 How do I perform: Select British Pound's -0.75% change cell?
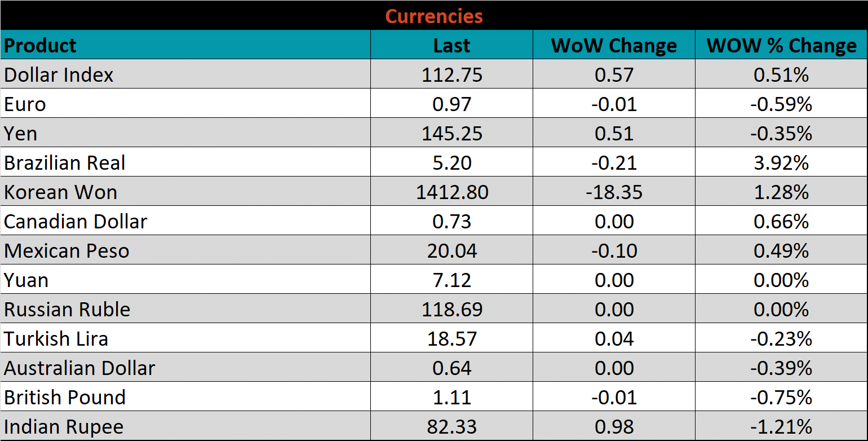tap(781, 397)
